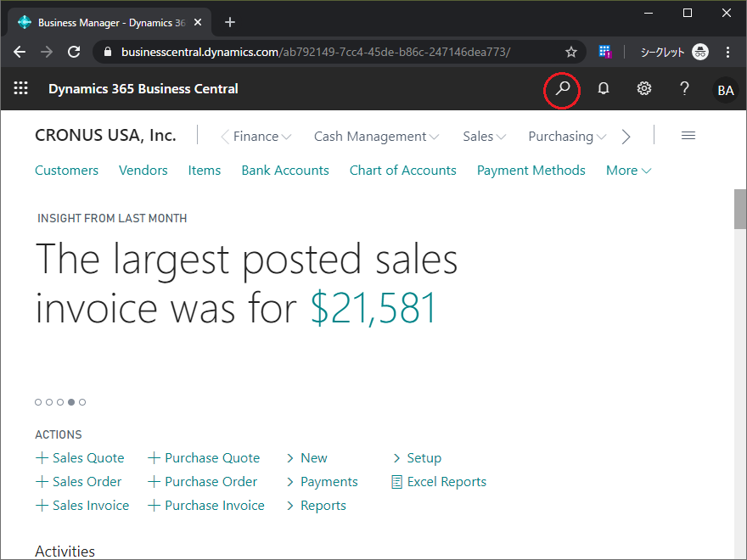Expand the Purchasing menu

pyautogui.click(x=567, y=137)
